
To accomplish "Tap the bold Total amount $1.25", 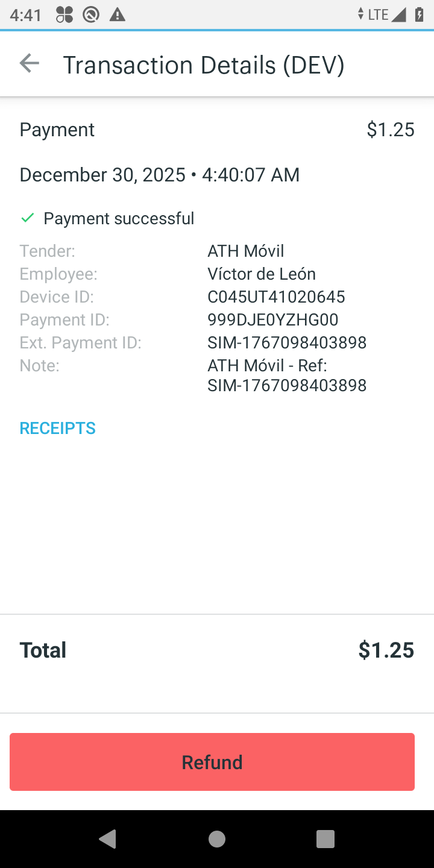I will point(386,650).
